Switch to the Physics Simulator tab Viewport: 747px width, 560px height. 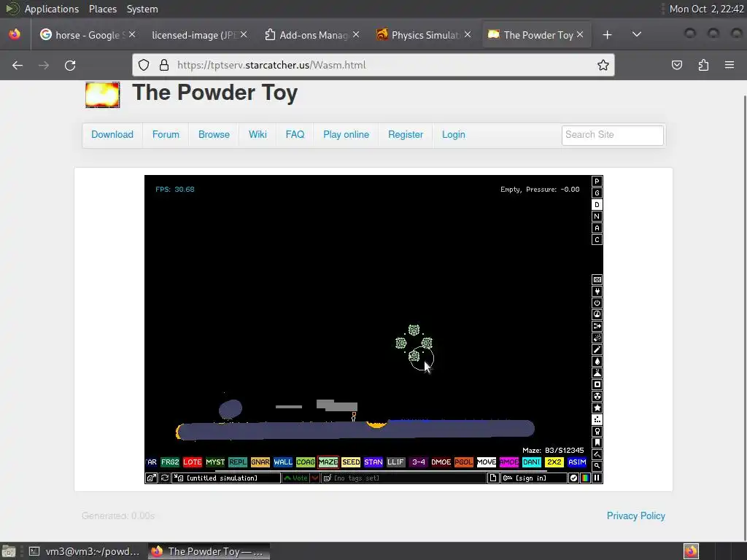coord(424,35)
